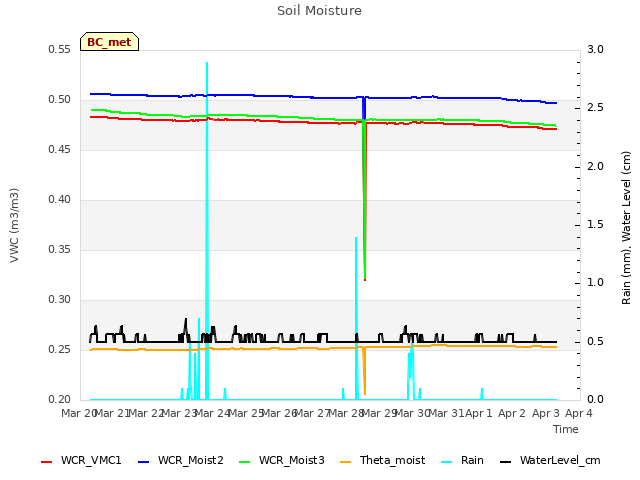Click the 1.5 right axis value
640x480 pixels.
click(595, 225)
